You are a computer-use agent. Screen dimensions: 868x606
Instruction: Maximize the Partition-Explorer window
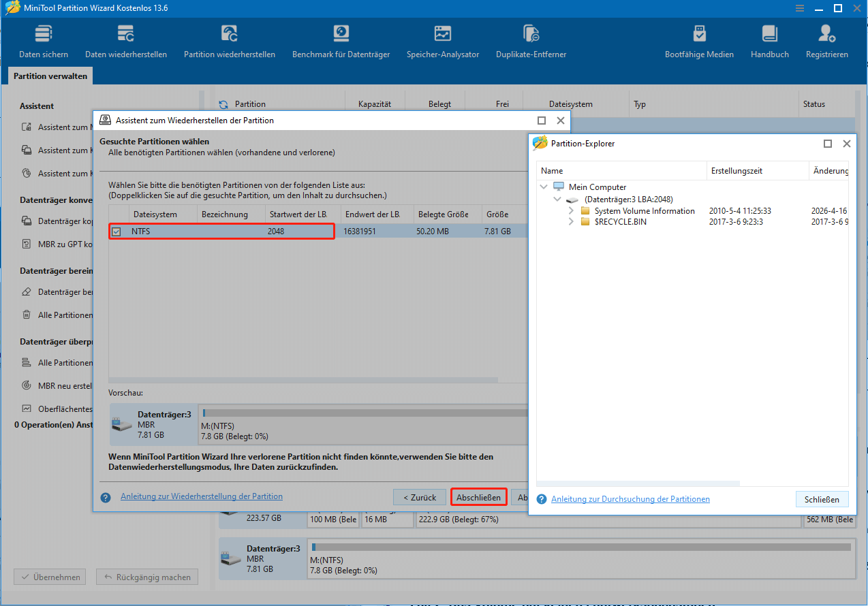(x=828, y=144)
